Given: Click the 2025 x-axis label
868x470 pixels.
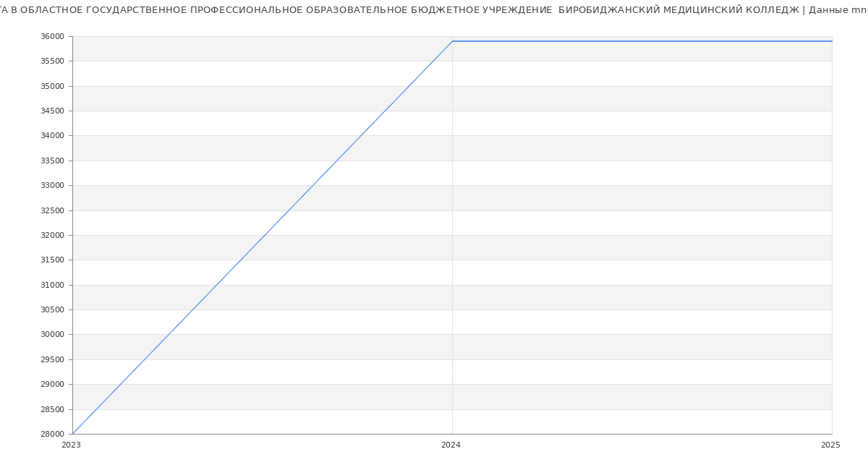Looking at the screenshot, I should point(830,445).
